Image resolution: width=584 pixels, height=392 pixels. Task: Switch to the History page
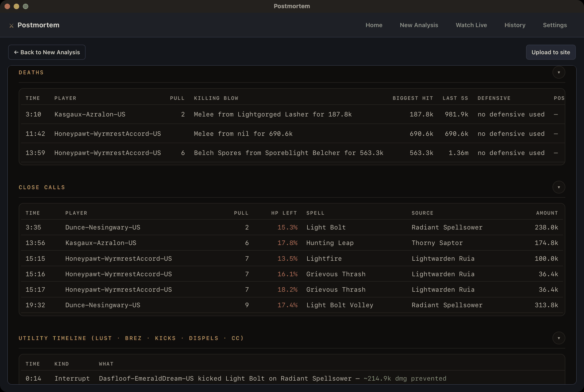tap(515, 25)
